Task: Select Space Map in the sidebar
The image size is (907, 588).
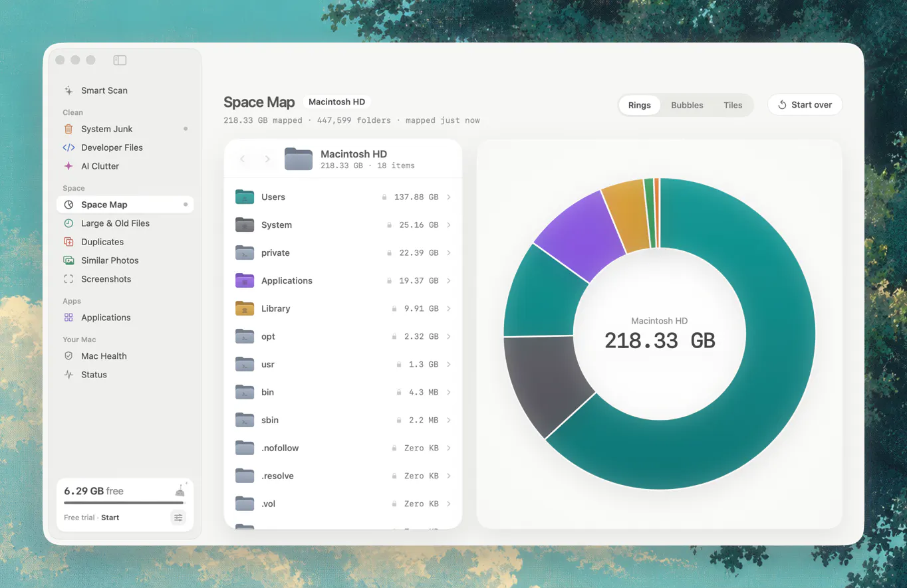Action: coord(125,205)
